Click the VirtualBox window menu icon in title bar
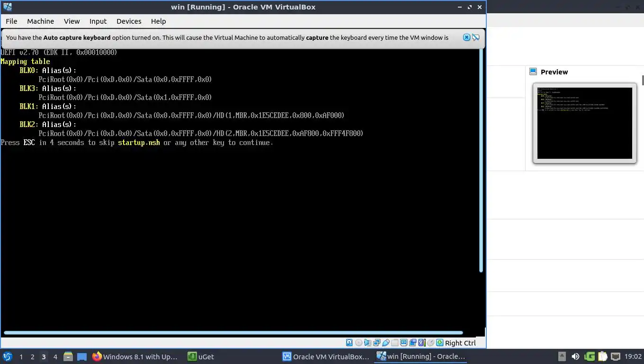 (x=7, y=7)
